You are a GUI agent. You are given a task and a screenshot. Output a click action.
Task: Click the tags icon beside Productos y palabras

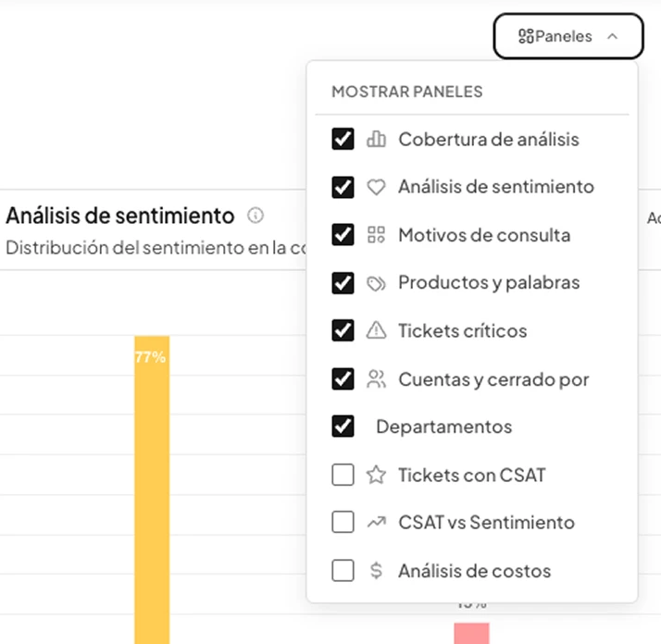click(376, 283)
